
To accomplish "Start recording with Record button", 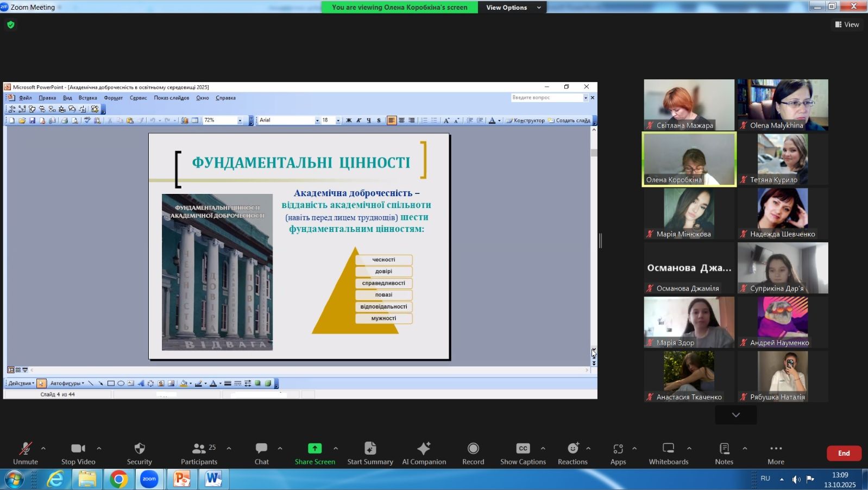I will [473, 452].
